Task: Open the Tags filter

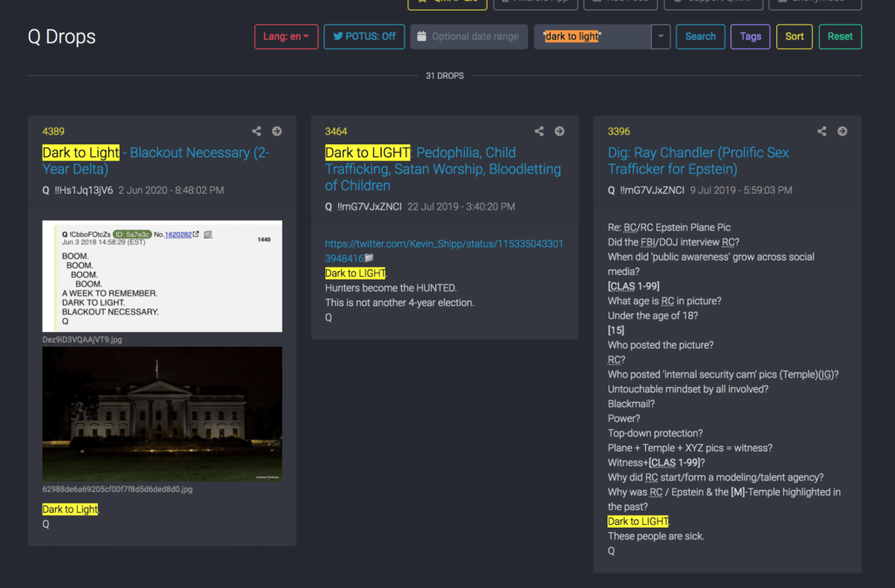Action: click(x=750, y=37)
